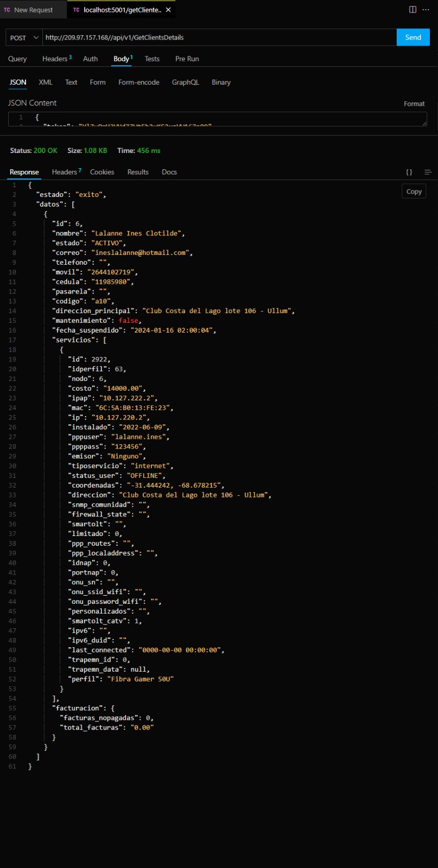Select Form-encode body type

coord(139,82)
